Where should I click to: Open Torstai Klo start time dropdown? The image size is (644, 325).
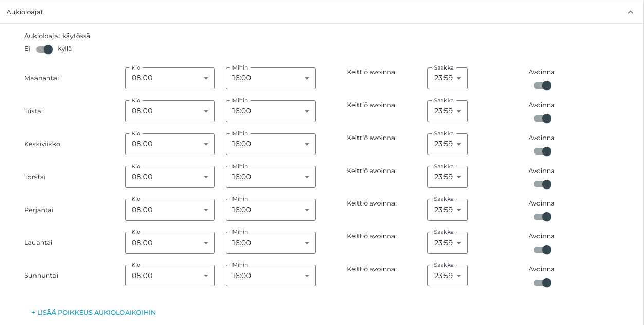point(170,177)
